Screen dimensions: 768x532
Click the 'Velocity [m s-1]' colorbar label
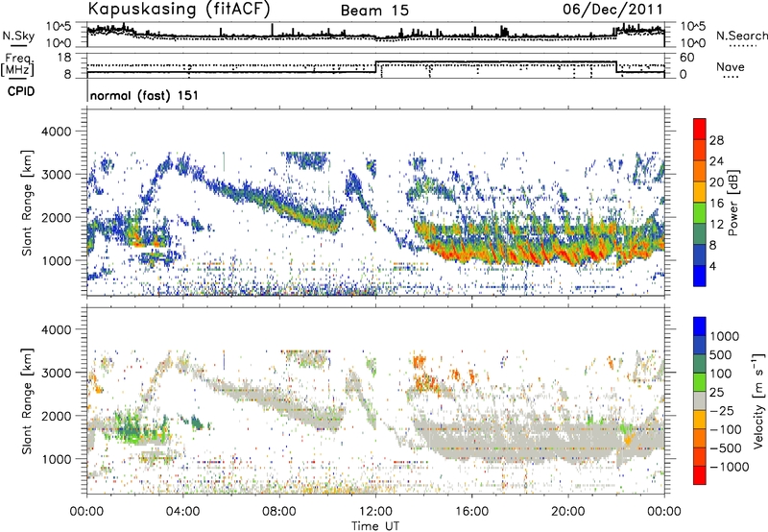[x=758, y=400]
